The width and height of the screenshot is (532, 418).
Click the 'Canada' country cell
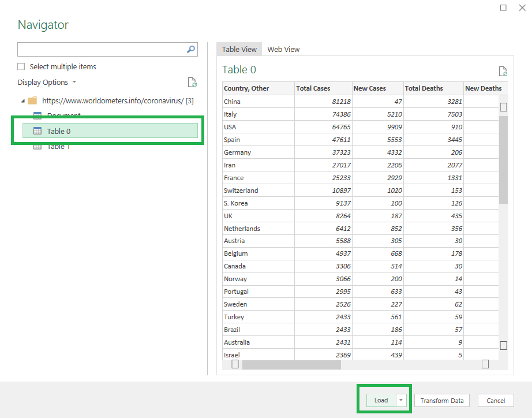click(x=258, y=266)
